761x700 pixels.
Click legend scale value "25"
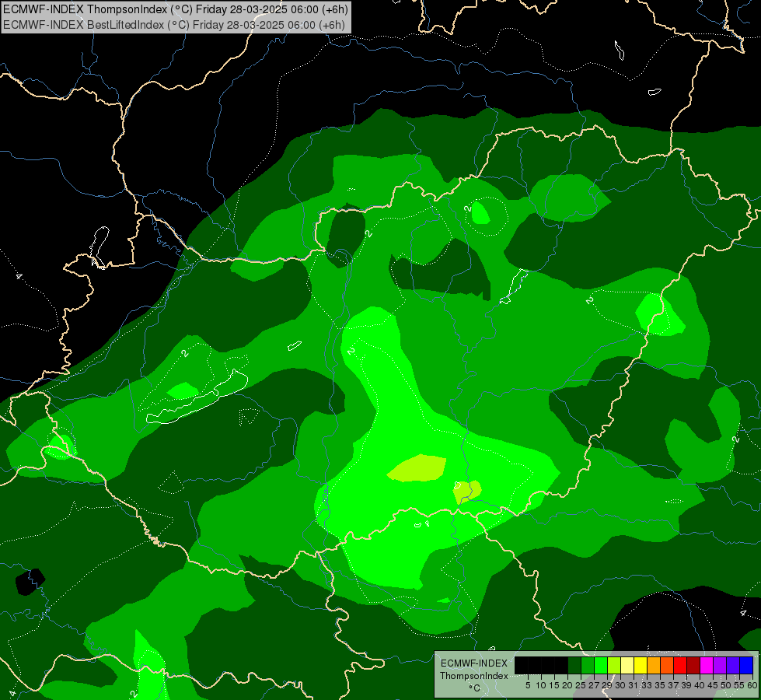point(581,685)
